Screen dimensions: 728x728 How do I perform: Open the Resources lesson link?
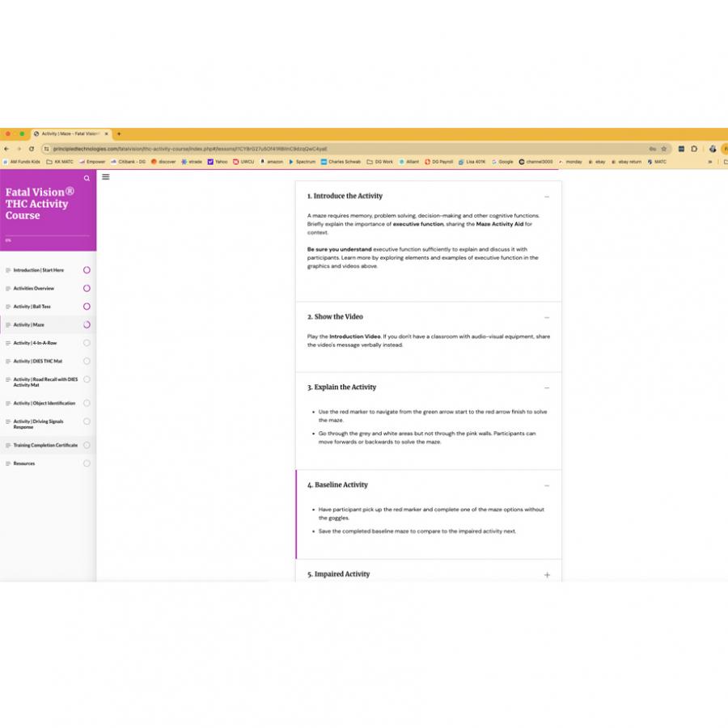[24, 463]
